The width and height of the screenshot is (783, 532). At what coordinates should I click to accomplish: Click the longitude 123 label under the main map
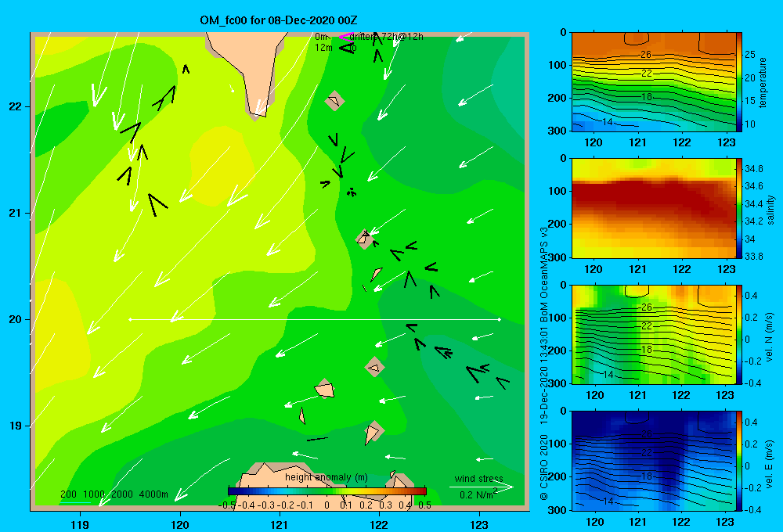click(x=479, y=524)
